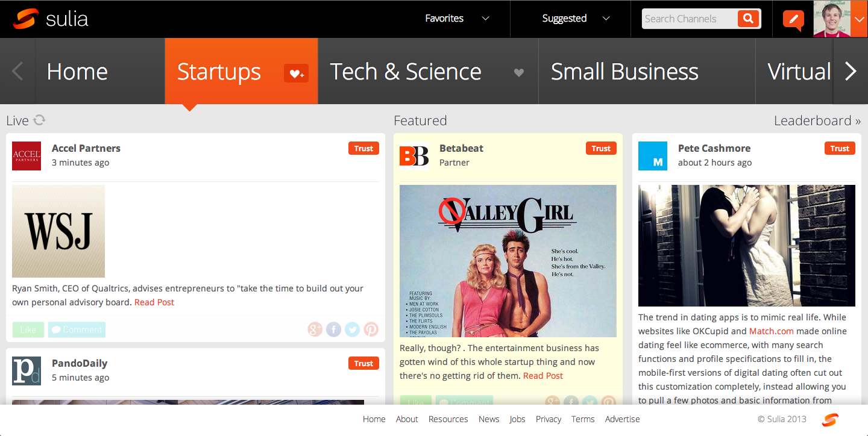Viewport: 868px width, 436px height.
Task: Toggle Trust on Pete Cashmore post
Action: tap(840, 148)
